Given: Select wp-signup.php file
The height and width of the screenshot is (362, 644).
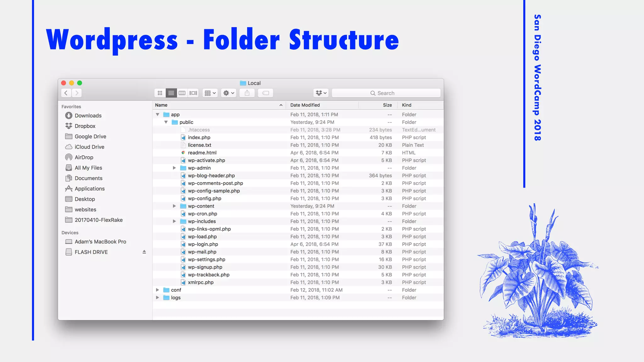Looking at the screenshot, I should pos(298,267).
